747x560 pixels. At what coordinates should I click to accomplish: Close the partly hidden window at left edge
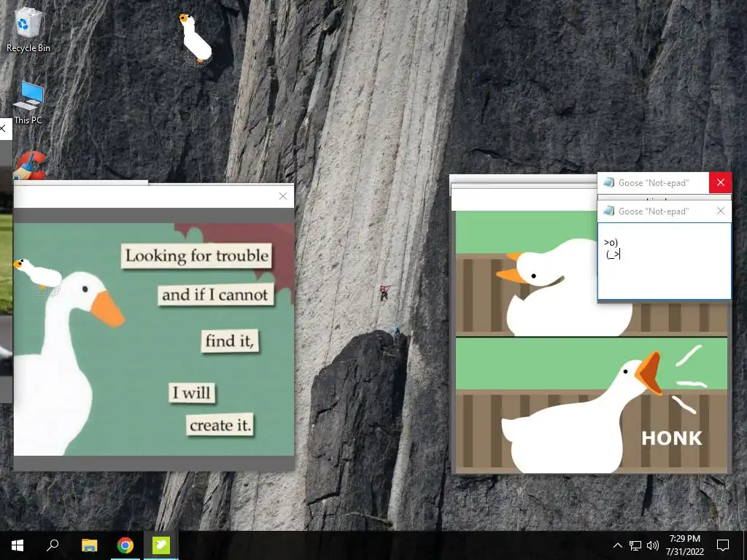coord(3,128)
